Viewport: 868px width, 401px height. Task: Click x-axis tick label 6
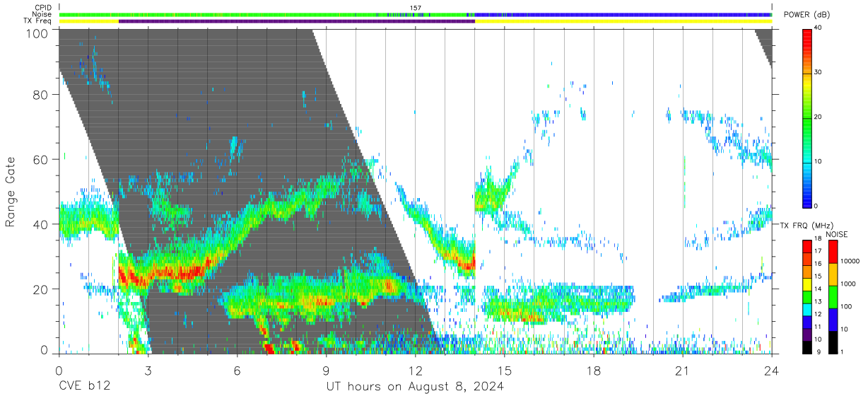pyautogui.click(x=237, y=371)
